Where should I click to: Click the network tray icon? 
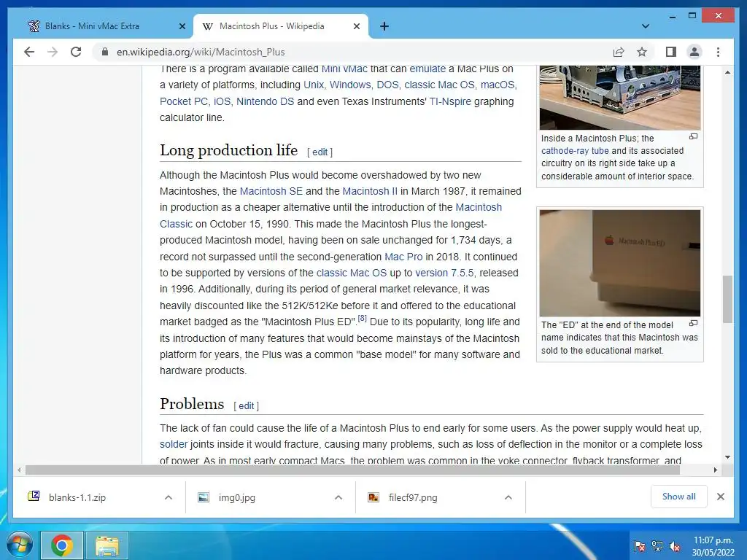tap(657, 546)
